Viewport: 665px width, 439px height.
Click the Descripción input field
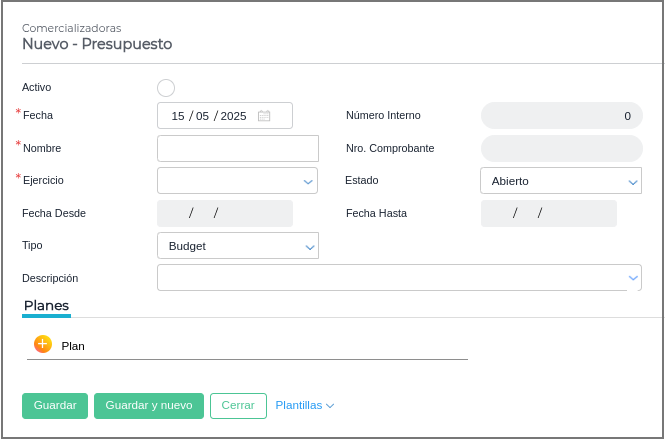coord(390,277)
